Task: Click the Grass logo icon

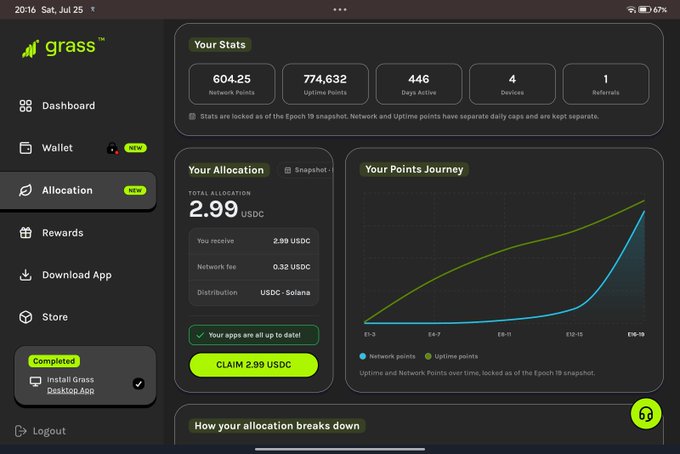Action: click(x=30, y=49)
